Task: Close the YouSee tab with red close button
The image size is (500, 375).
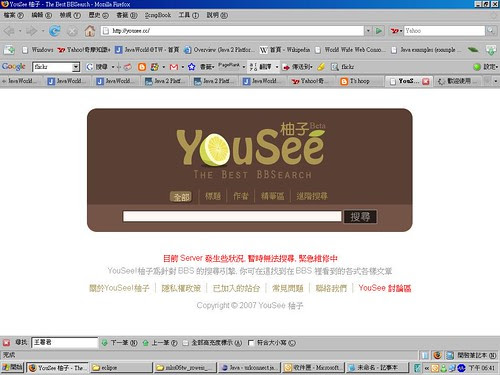Action: (x=426, y=81)
